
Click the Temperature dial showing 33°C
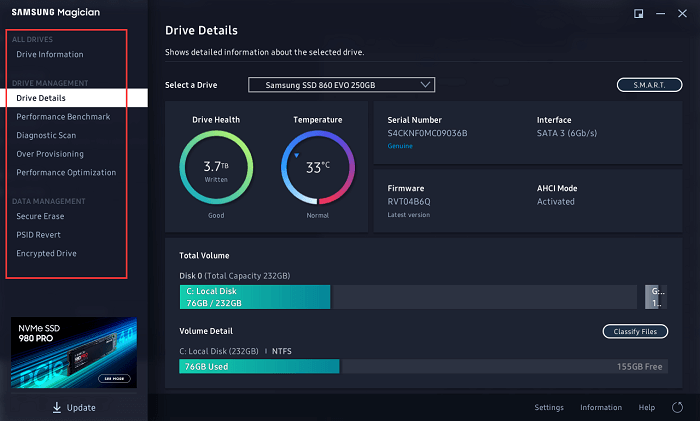[x=318, y=167]
